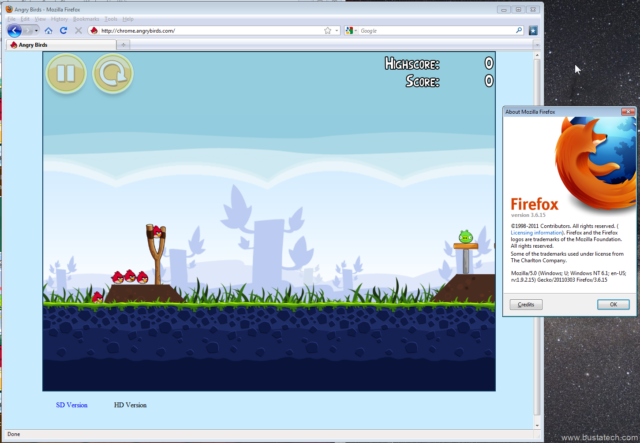Image resolution: width=640 pixels, height=443 pixels.
Task: Bookmark this page with the star icon
Action: [x=327, y=31]
